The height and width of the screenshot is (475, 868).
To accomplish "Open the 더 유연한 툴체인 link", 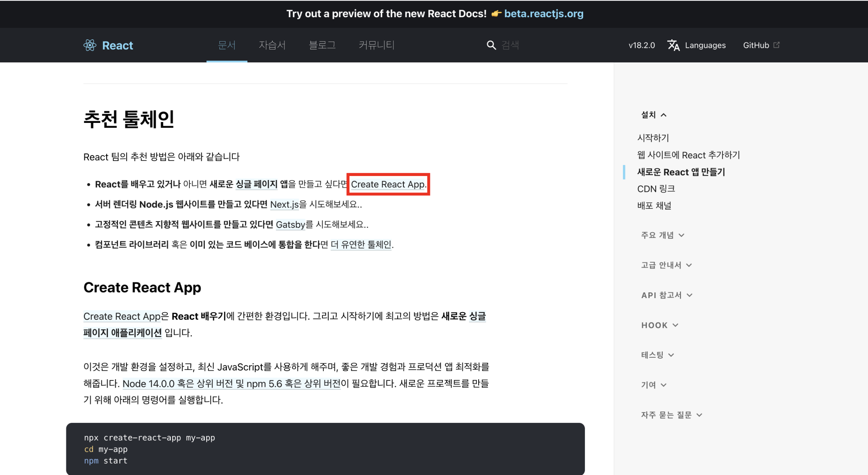I will pyautogui.click(x=361, y=245).
